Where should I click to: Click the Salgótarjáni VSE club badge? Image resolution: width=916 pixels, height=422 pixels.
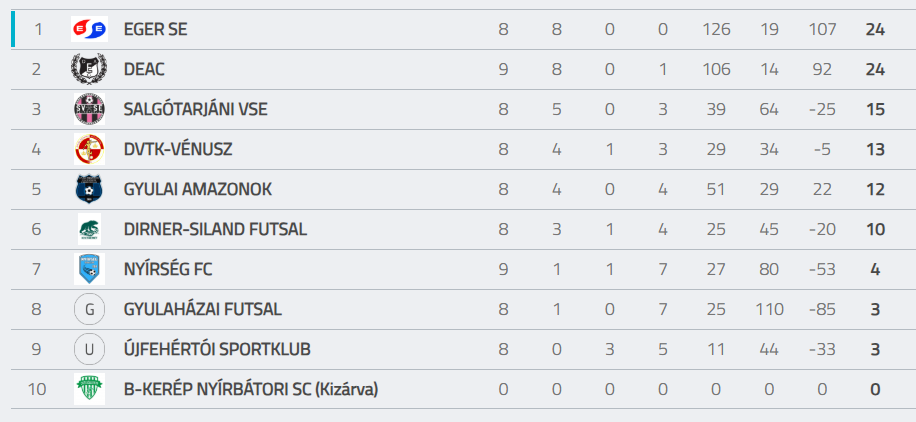coord(89,109)
